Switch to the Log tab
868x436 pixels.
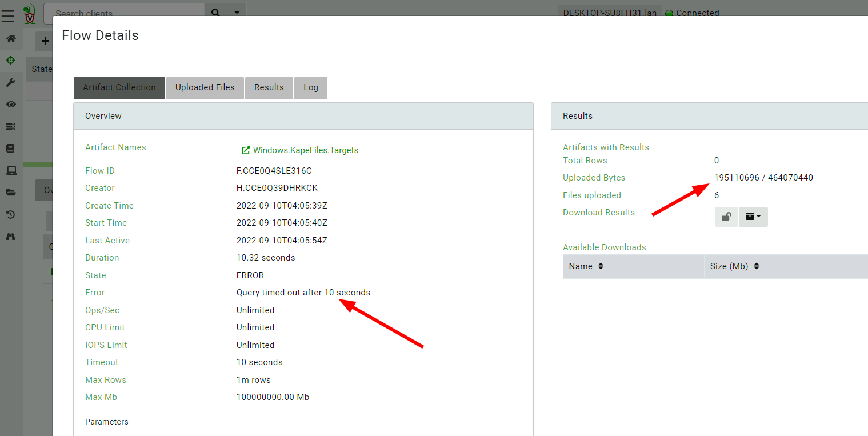[311, 87]
